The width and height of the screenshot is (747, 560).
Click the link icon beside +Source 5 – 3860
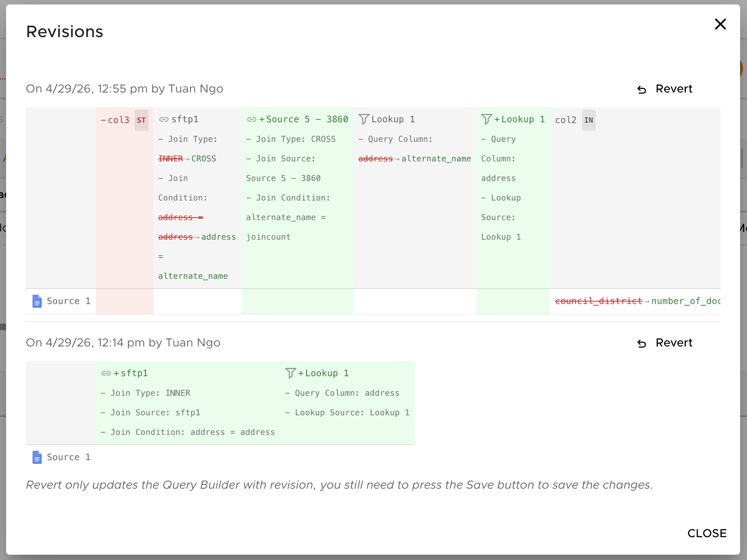[x=252, y=119]
